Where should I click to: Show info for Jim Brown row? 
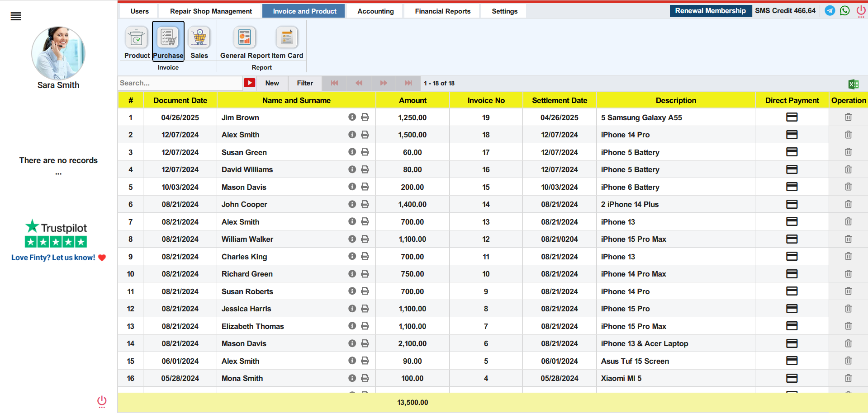click(x=352, y=117)
